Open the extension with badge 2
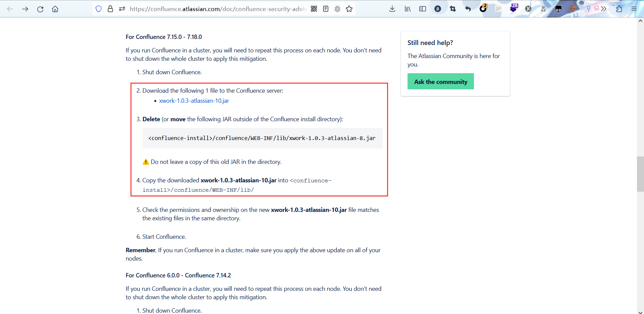644x314 pixels. (x=483, y=8)
